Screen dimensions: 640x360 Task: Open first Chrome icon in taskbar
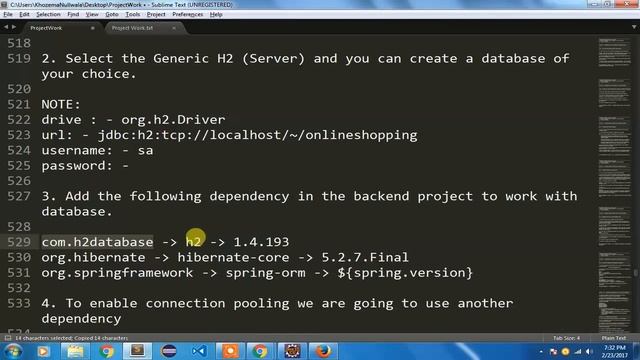point(107,351)
